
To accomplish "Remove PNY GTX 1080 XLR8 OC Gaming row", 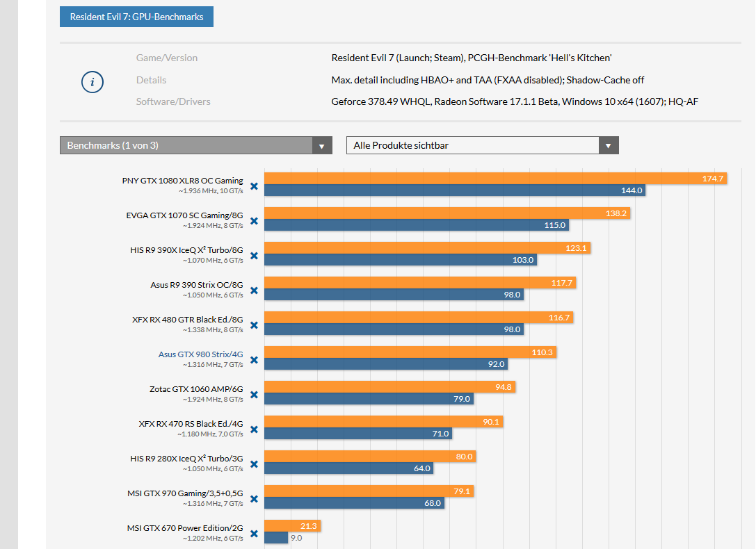I will (254, 186).
